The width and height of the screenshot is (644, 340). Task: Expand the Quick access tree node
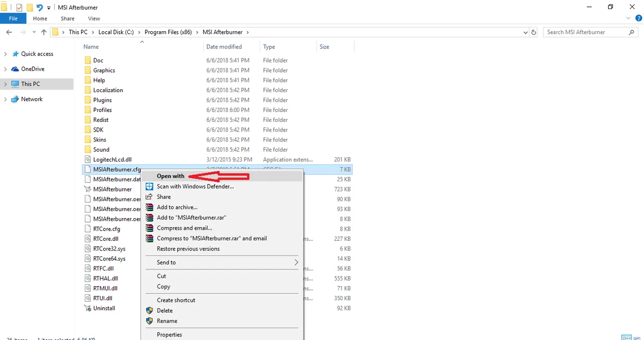[6, 54]
